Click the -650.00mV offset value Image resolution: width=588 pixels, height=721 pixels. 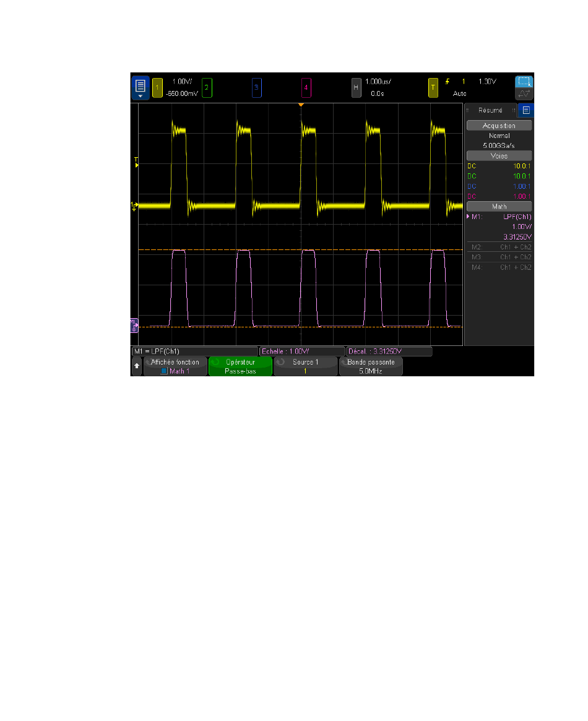[181, 93]
